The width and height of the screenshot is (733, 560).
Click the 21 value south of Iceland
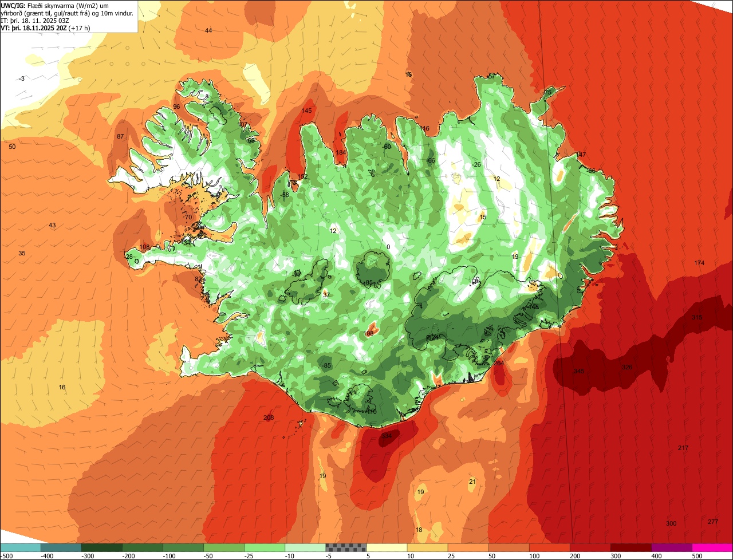click(472, 482)
